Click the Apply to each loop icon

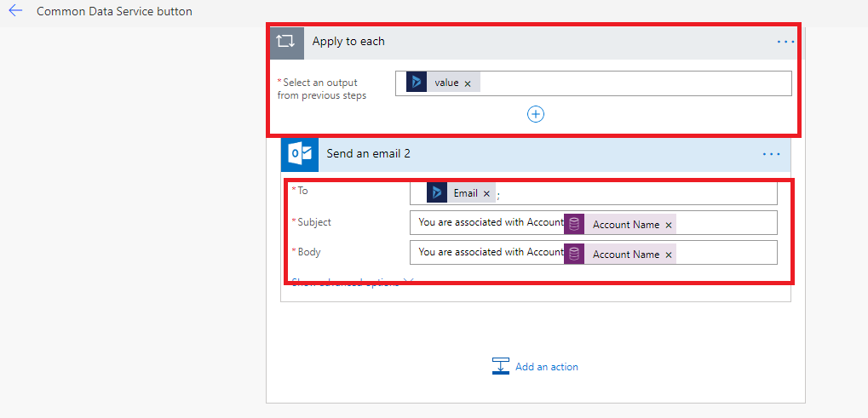click(286, 42)
